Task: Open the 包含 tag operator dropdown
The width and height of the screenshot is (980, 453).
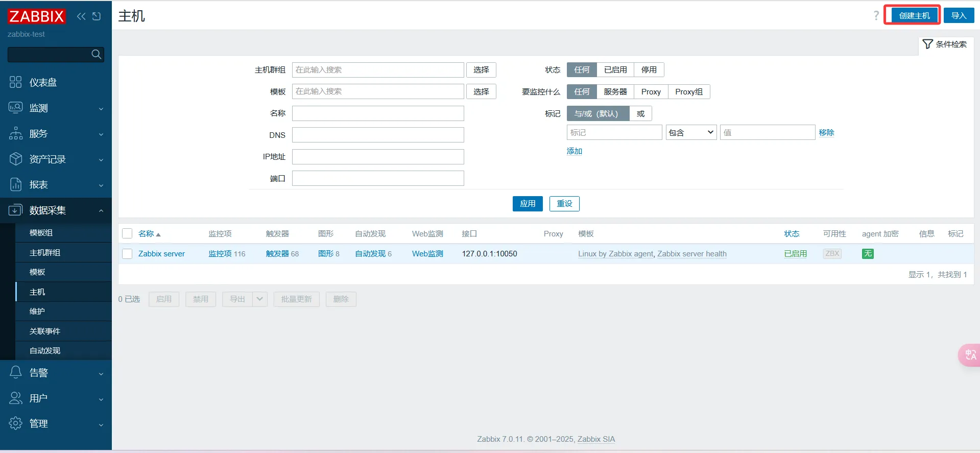Action: (691, 132)
